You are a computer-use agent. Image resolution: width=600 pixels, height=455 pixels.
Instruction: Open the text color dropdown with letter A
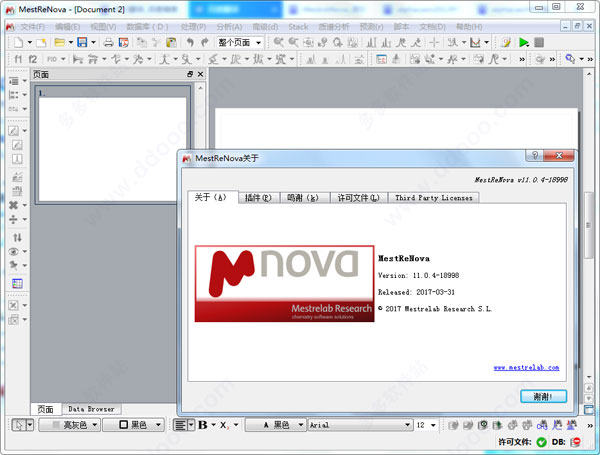(x=276, y=425)
